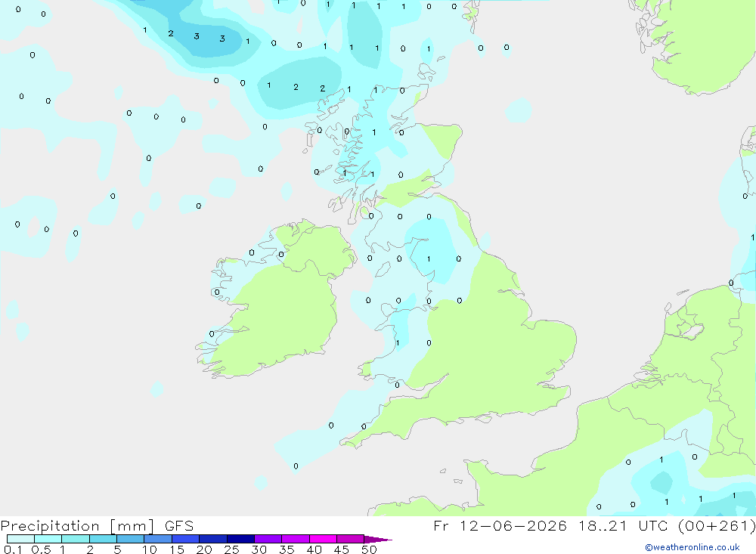Click the '20' legend label
The width and height of the screenshot is (756, 554).
[x=204, y=549]
